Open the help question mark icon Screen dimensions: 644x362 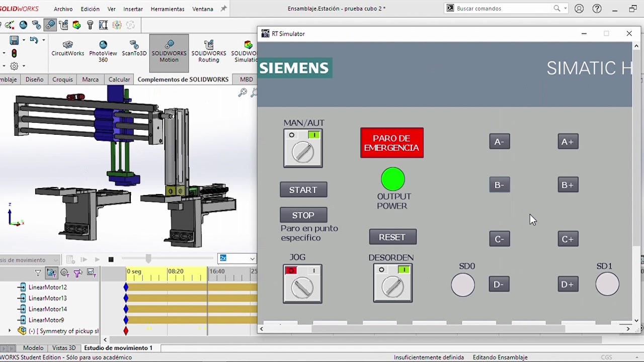(x=597, y=9)
